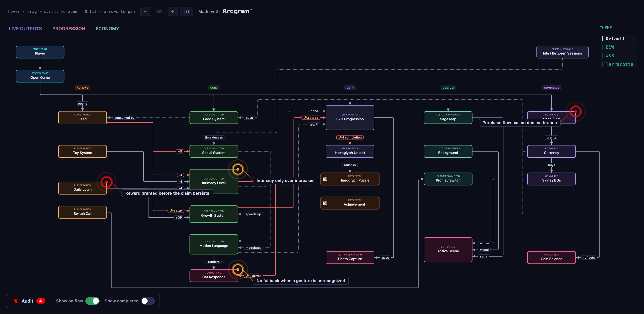This screenshot has width=644, height=314.
Task: Enable the Show completed switch
Action: (x=148, y=301)
